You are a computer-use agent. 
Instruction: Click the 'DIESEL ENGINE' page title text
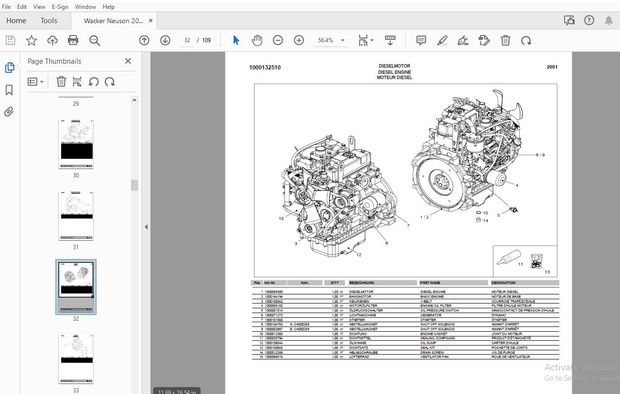394,72
